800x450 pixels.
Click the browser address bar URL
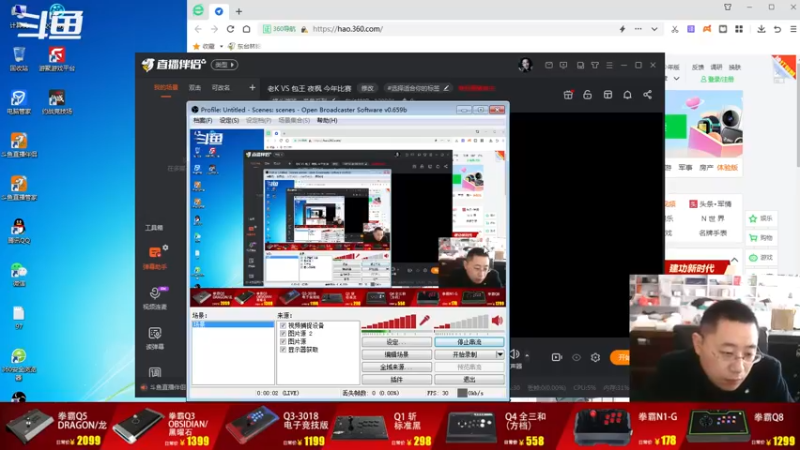pos(347,29)
